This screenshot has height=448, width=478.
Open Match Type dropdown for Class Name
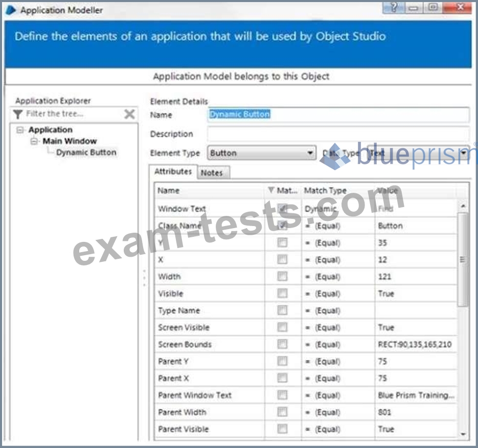tap(338, 226)
